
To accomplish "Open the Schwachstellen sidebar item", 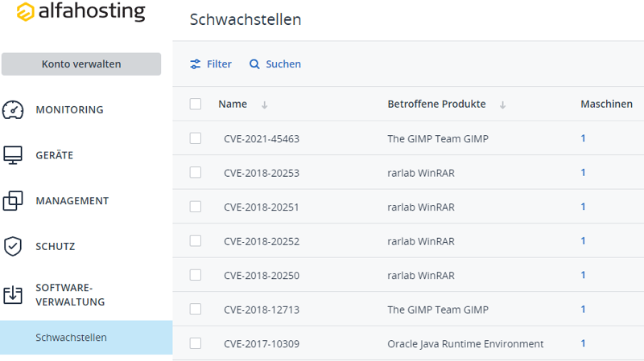I will [x=71, y=338].
